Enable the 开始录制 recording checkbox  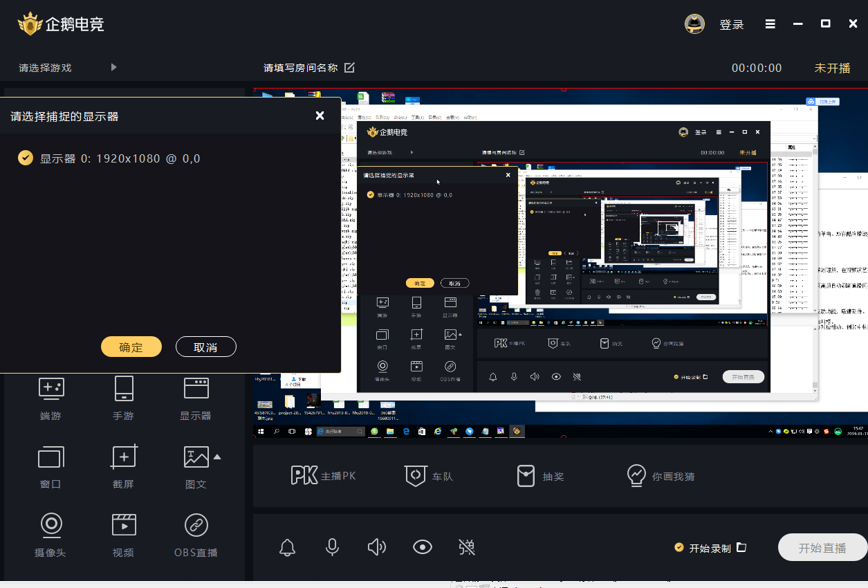679,548
